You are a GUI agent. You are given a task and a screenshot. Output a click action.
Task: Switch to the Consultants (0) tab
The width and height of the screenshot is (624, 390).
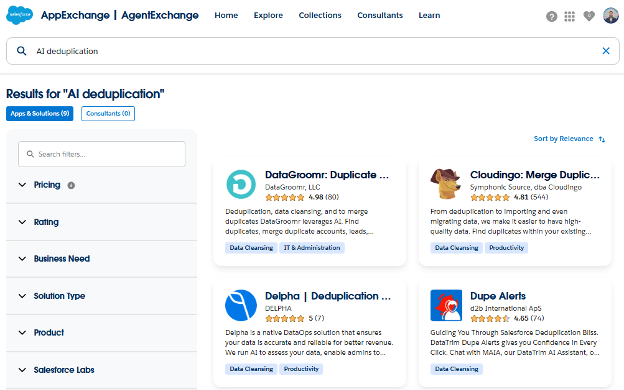click(x=108, y=113)
